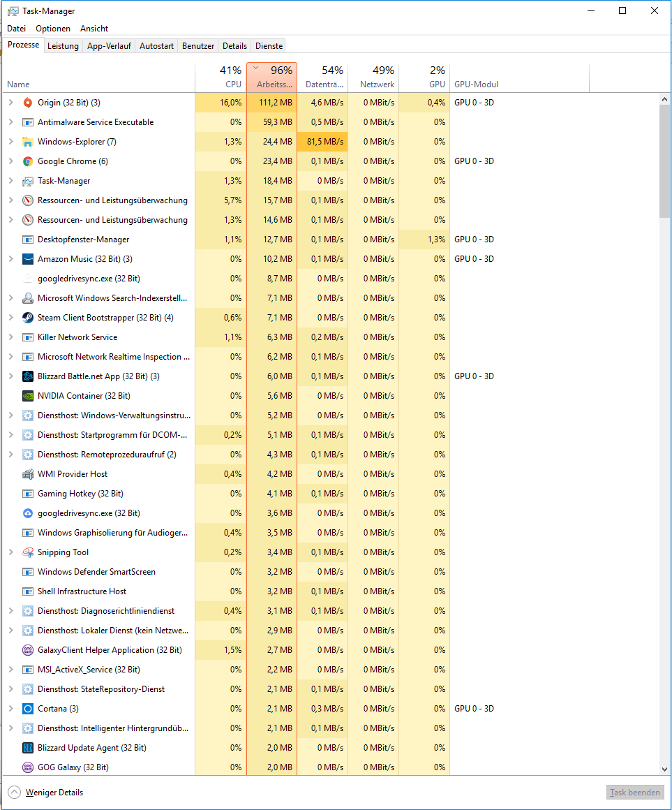This screenshot has width=672, height=810.
Task: Open the Ansicht menu
Action: tap(94, 29)
